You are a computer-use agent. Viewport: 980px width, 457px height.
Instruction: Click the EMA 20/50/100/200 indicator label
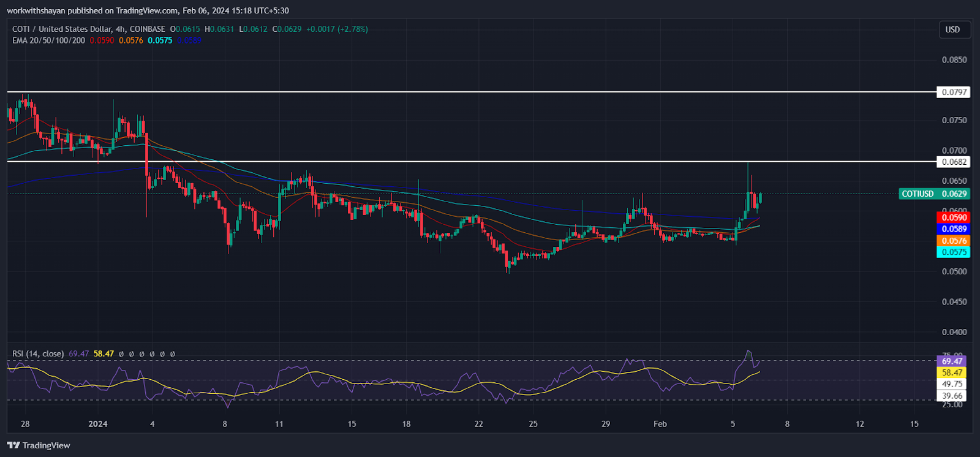click(x=48, y=40)
